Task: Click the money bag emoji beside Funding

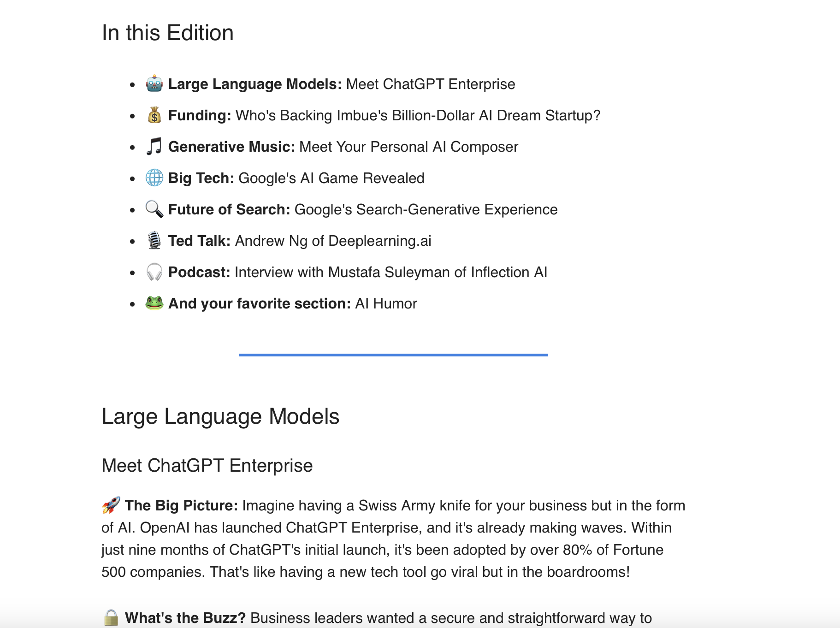Action: click(x=154, y=115)
